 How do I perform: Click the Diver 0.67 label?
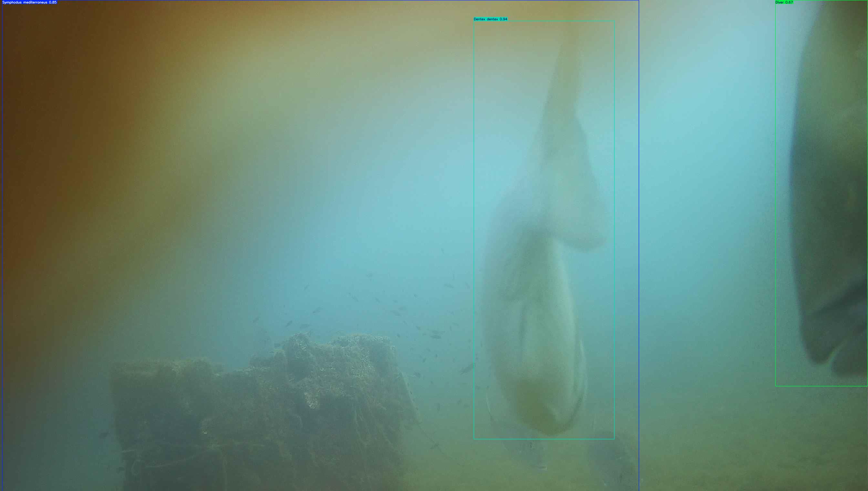coord(784,2)
